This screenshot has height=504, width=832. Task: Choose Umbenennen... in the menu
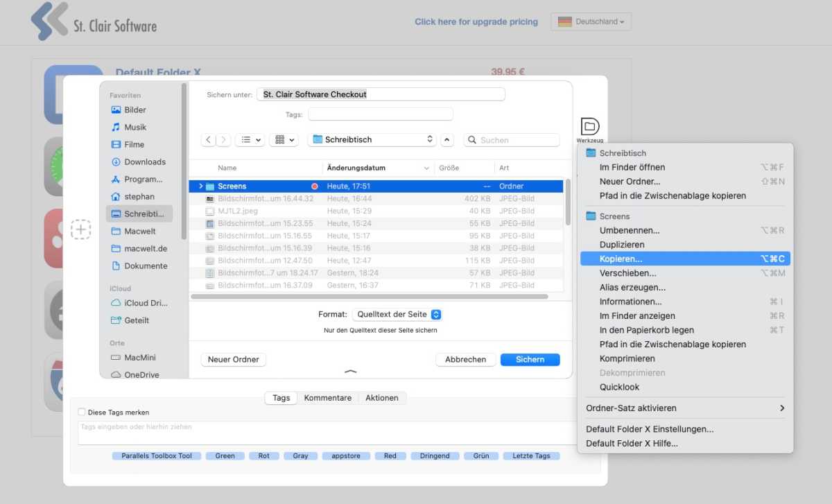click(x=685, y=230)
